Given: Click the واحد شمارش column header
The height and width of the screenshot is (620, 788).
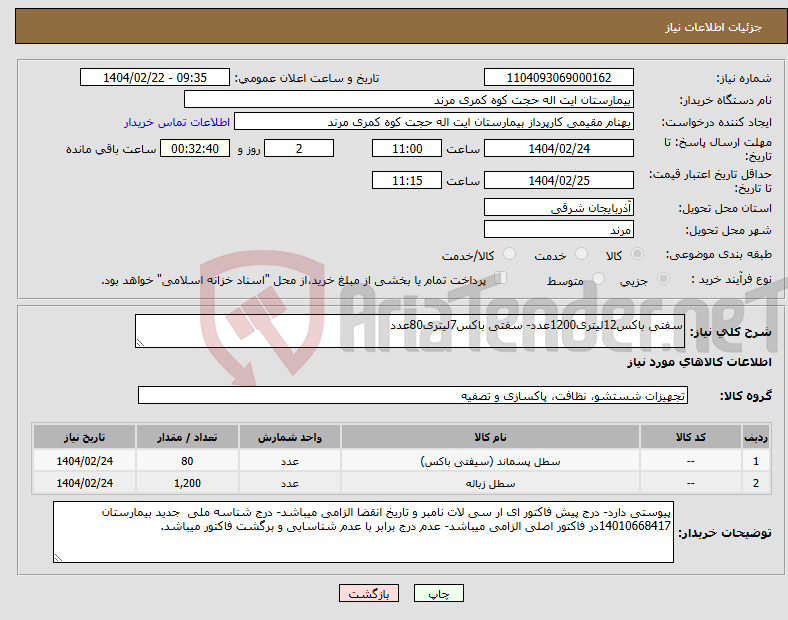Looking at the screenshot, I should (290, 437).
